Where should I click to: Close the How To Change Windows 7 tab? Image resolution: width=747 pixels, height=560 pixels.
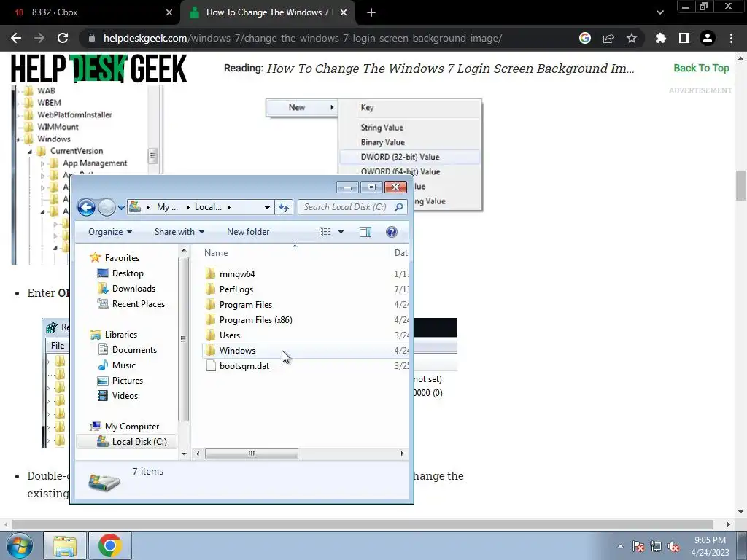tap(344, 12)
